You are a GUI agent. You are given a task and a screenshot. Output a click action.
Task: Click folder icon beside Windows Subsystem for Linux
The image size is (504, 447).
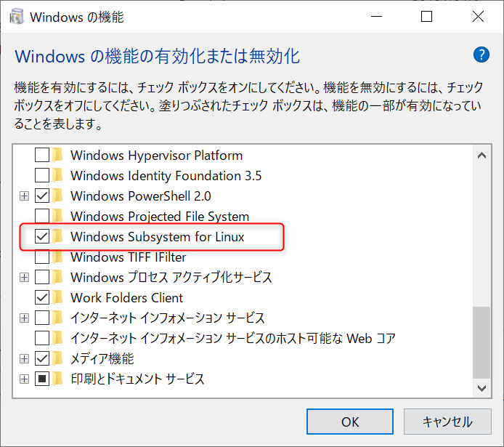[58, 236]
